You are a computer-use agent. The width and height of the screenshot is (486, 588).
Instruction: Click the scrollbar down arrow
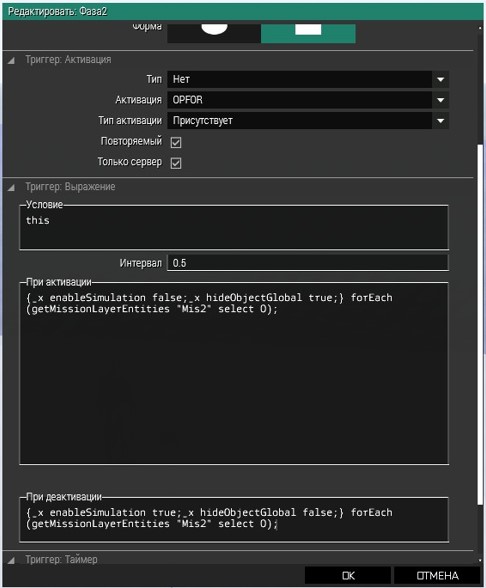click(x=480, y=560)
